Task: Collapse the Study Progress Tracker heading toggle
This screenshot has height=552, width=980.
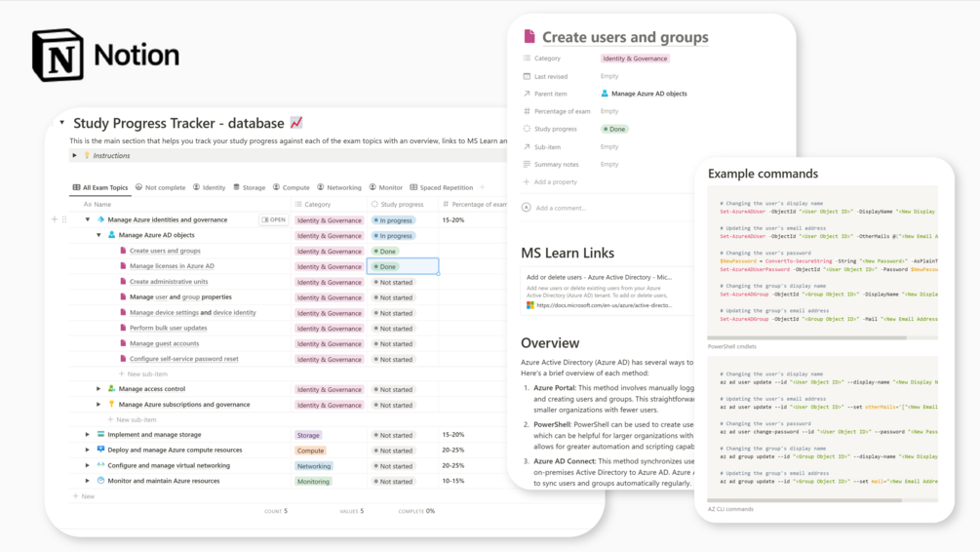Action: coord(61,123)
